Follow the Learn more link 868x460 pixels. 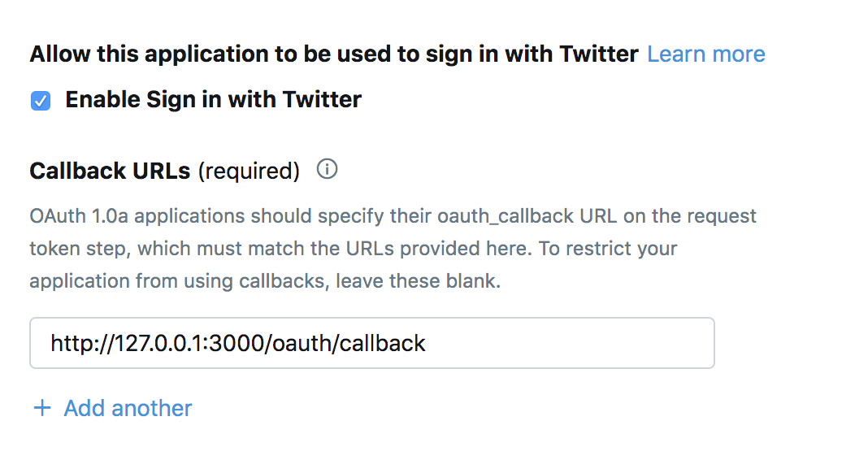tap(705, 54)
